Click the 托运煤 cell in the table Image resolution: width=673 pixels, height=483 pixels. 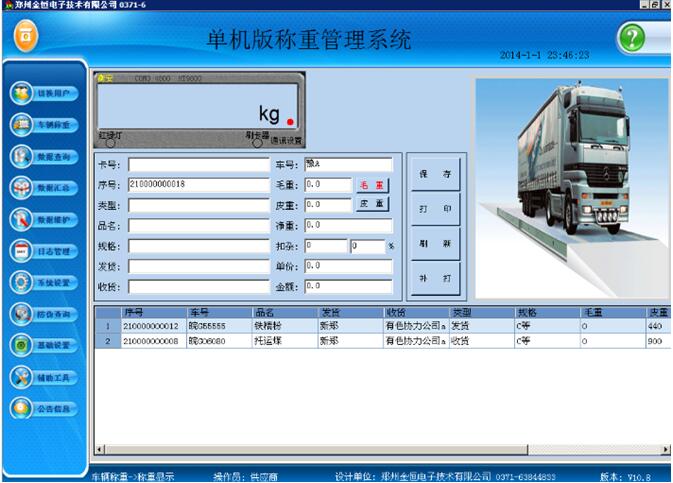tap(285, 341)
